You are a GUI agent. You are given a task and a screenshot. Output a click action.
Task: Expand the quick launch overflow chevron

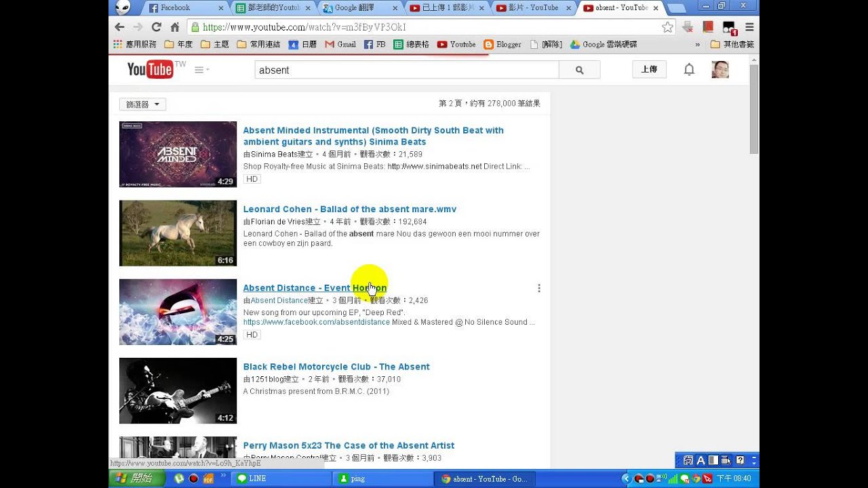[x=223, y=476]
